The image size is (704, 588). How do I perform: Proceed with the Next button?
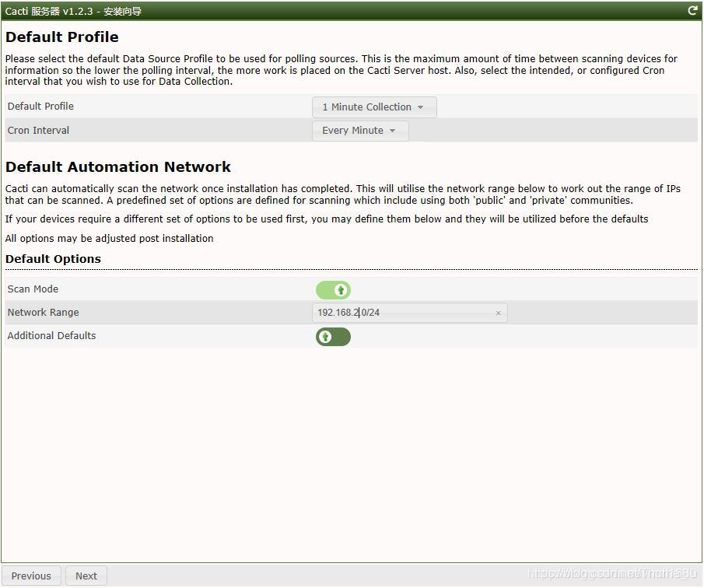(x=86, y=576)
